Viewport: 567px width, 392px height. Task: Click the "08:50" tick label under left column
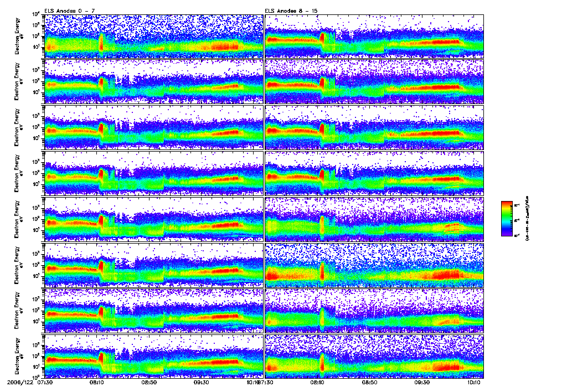[x=148, y=382]
